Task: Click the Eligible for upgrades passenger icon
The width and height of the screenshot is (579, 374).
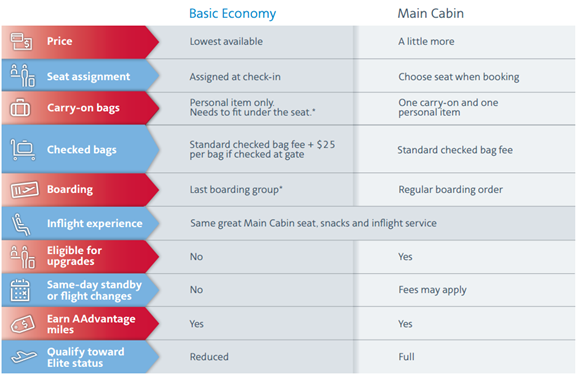Action: pyautogui.click(x=23, y=257)
